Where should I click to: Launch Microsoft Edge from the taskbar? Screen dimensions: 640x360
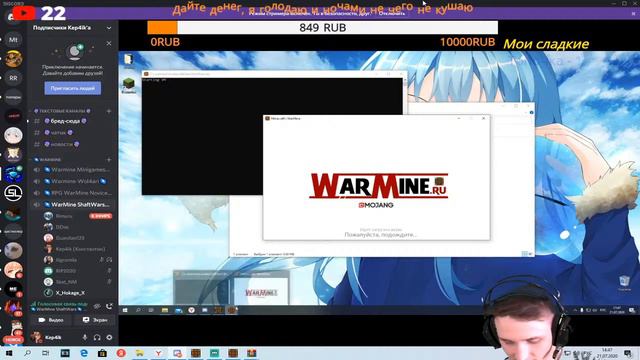point(84,353)
